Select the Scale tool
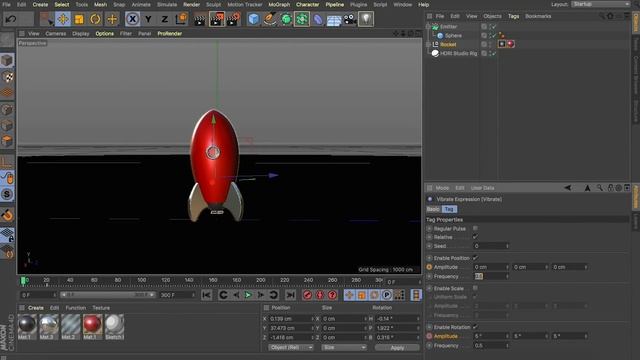Image resolution: width=640 pixels, height=360 pixels. [x=79, y=19]
